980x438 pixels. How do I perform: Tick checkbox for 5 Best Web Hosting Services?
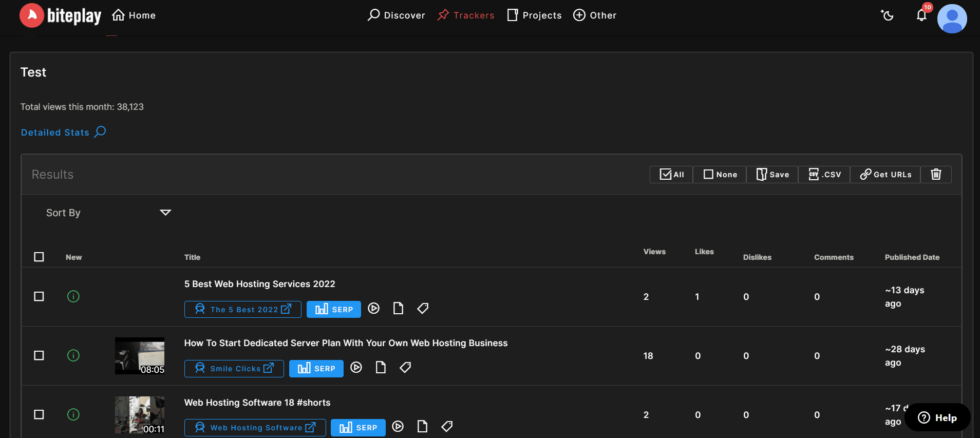pyautogui.click(x=39, y=296)
